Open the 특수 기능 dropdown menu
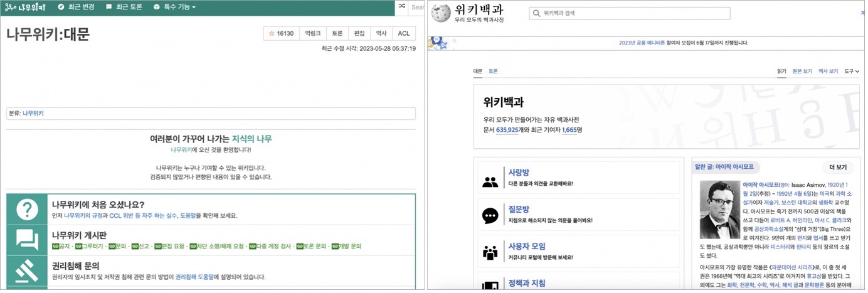Screen dimensions: 868x293 pyautogui.click(x=174, y=7)
